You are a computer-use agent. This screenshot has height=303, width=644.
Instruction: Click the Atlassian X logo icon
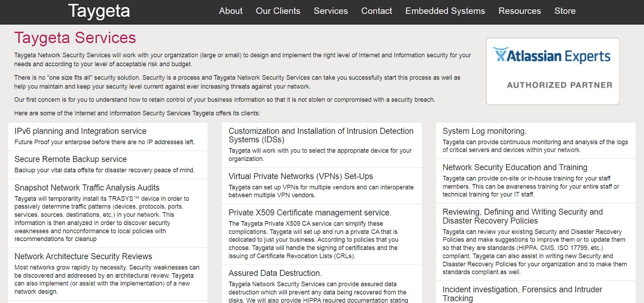tap(500, 54)
